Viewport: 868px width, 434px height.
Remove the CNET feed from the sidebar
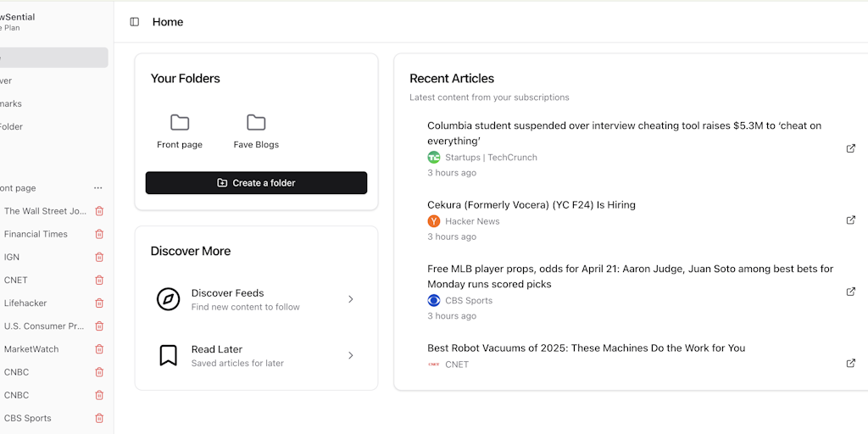click(99, 280)
